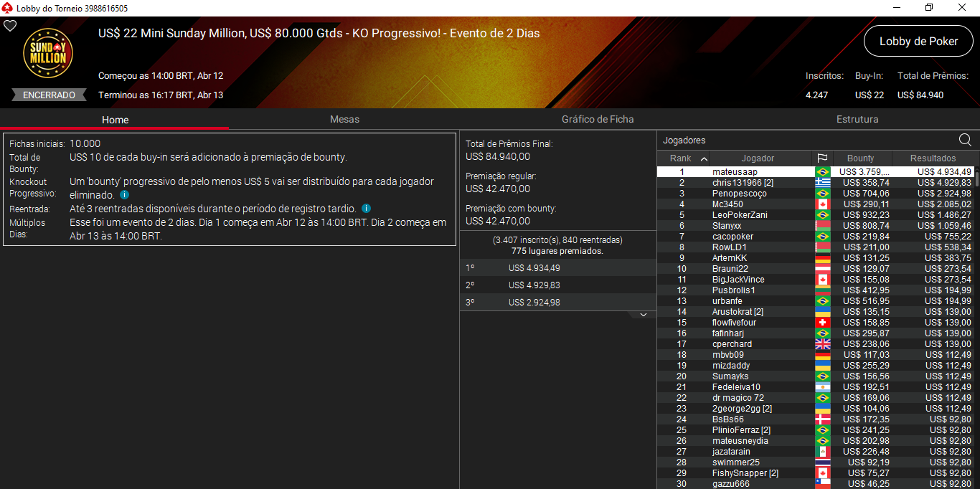Click the Canada flag beside Mc3450
Image resolution: width=980 pixels, height=489 pixels.
[822, 204]
